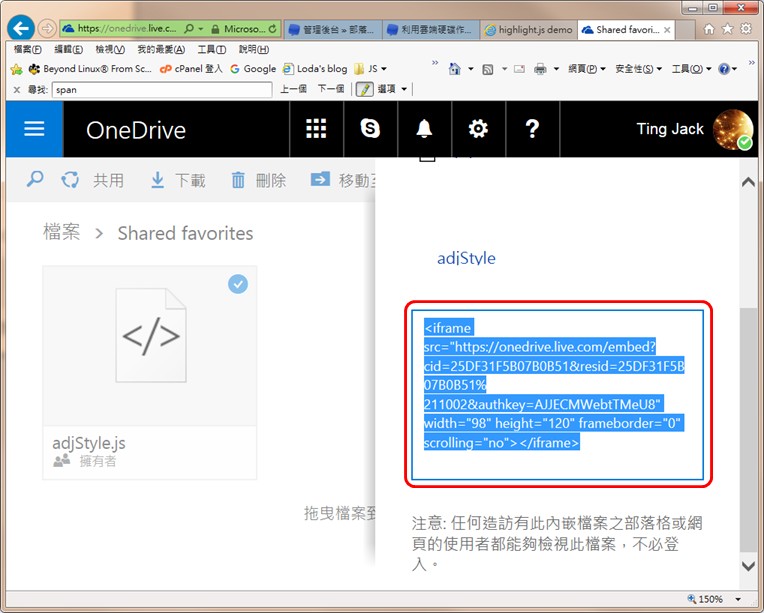The width and height of the screenshot is (764, 613).
Task: Click the print icon in the command bar
Action: [x=540, y=69]
